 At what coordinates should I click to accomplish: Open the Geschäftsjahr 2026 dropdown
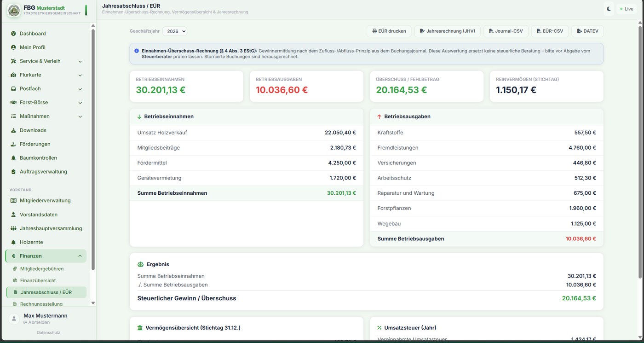[175, 31]
